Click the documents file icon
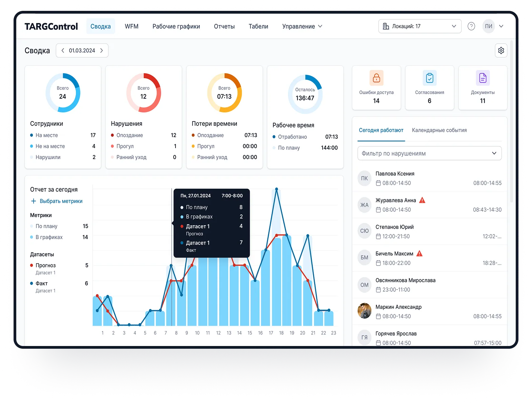This screenshot has width=532, height=403. click(483, 78)
